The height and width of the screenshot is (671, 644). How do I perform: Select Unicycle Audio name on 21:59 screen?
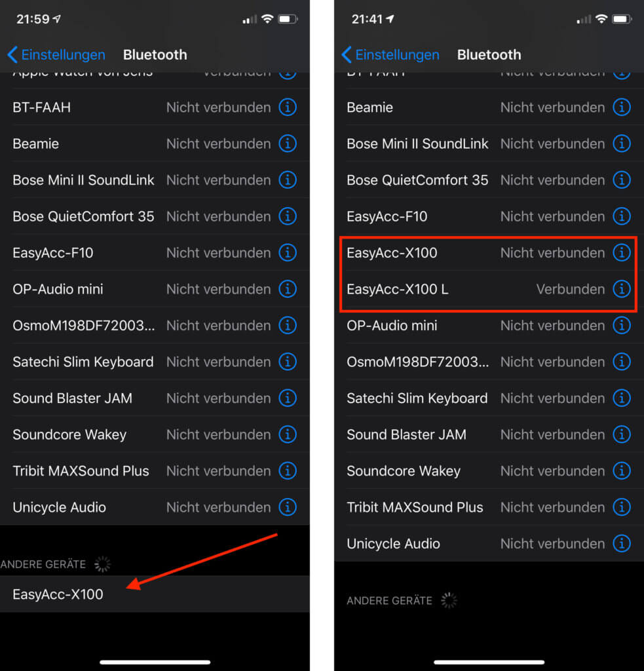[59, 508]
